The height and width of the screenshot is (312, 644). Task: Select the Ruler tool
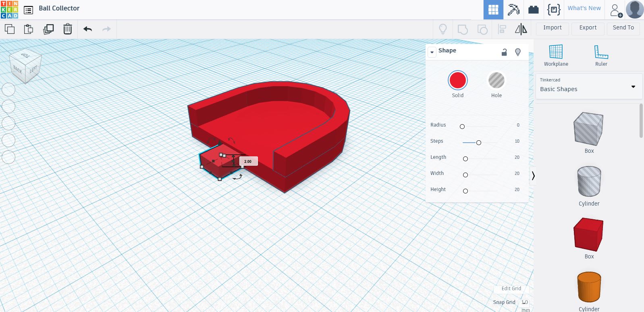(x=601, y=56)
